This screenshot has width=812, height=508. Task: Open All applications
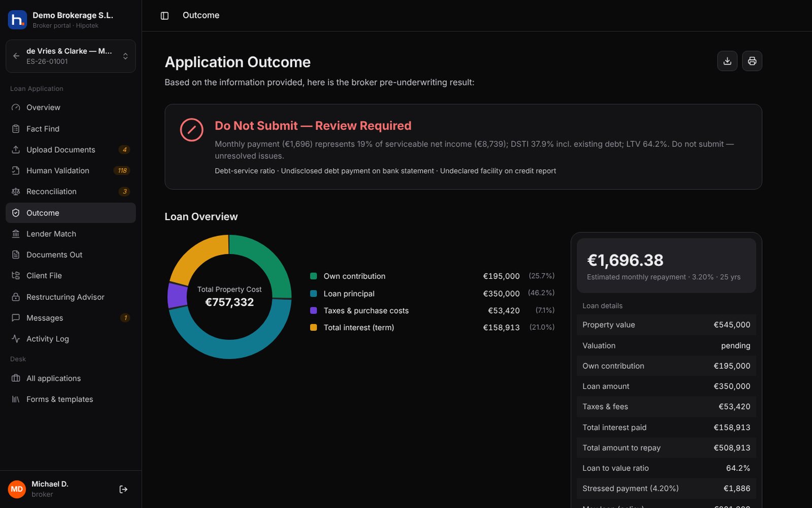pyautogui.click(x=71, y=378)
